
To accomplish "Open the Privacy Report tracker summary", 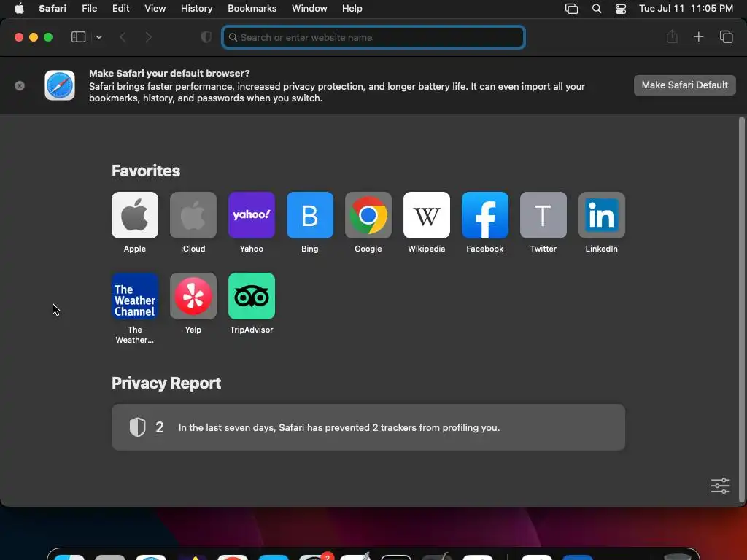I will (x=368, y=427).
